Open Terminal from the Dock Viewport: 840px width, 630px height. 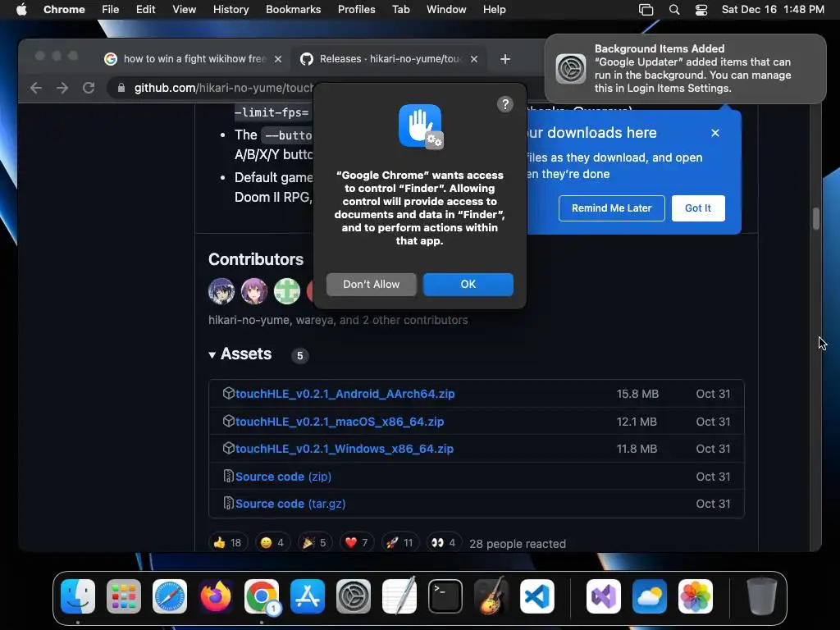445,596
